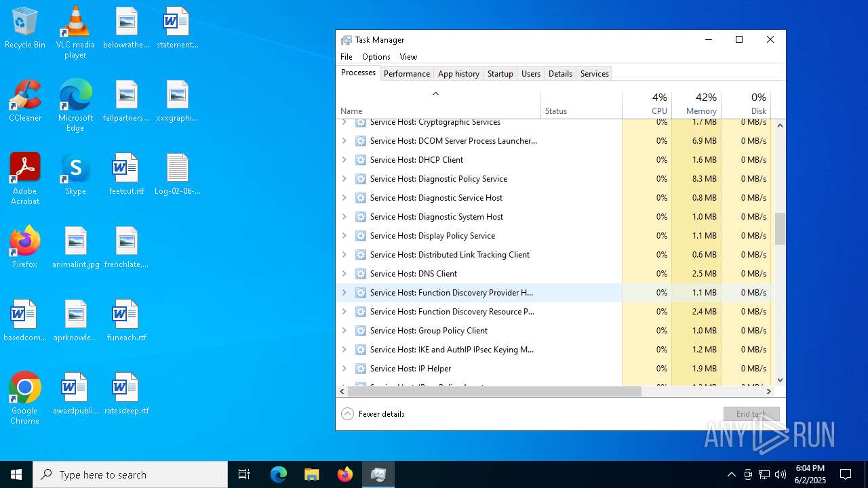Sort processes by CPU column header
The image size is (868, 488).
[647, 104]
